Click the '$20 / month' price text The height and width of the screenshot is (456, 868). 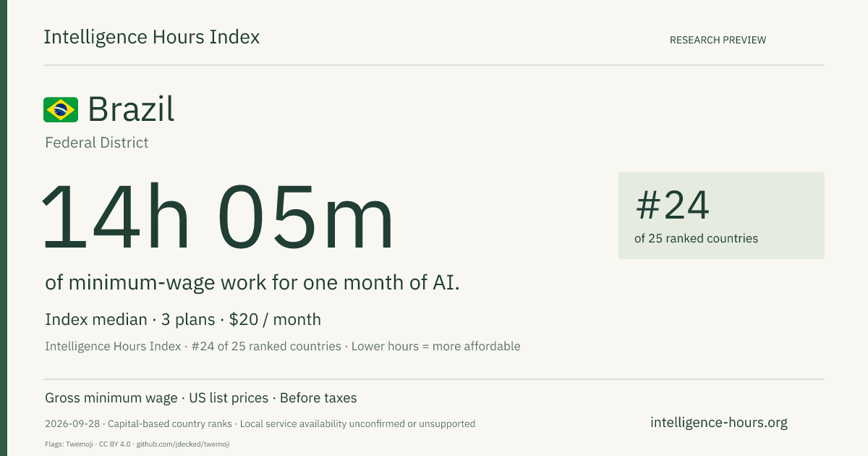coord(275,319)
